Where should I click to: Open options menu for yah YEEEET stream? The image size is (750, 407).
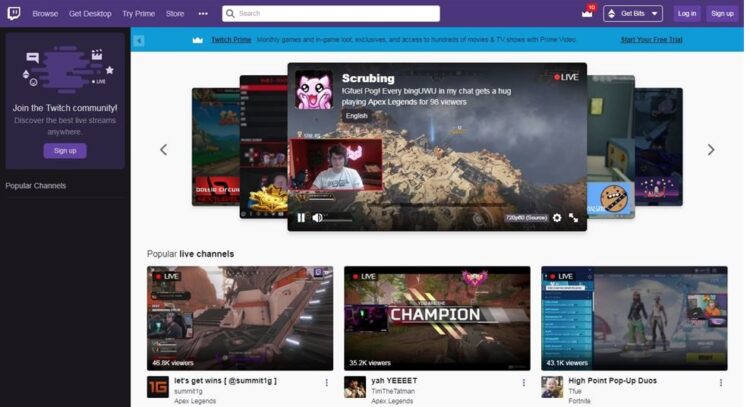click(x=524, y=383)
